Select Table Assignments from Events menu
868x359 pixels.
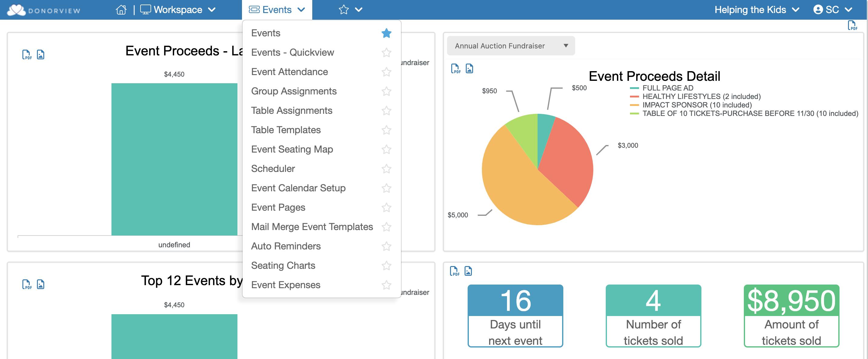pyautogui.click(x=291, y=110)
